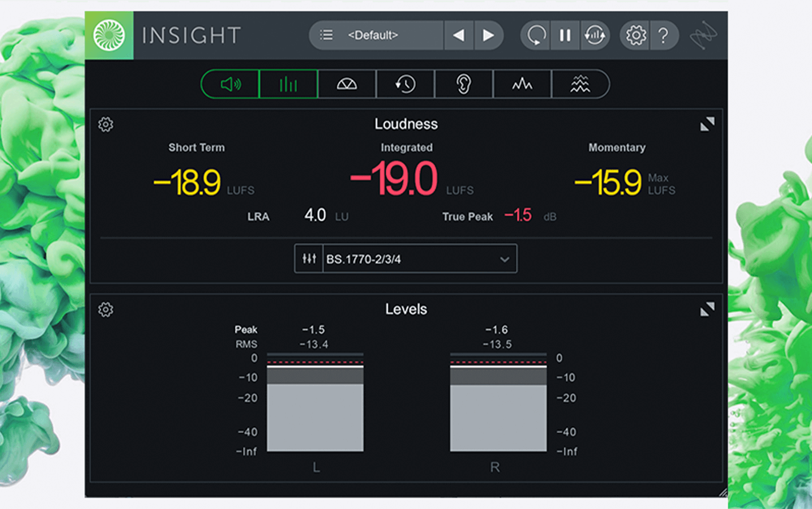812x509 pixels.
Task: Reset the meters with the circular arrow
Action: click(536, 35)
